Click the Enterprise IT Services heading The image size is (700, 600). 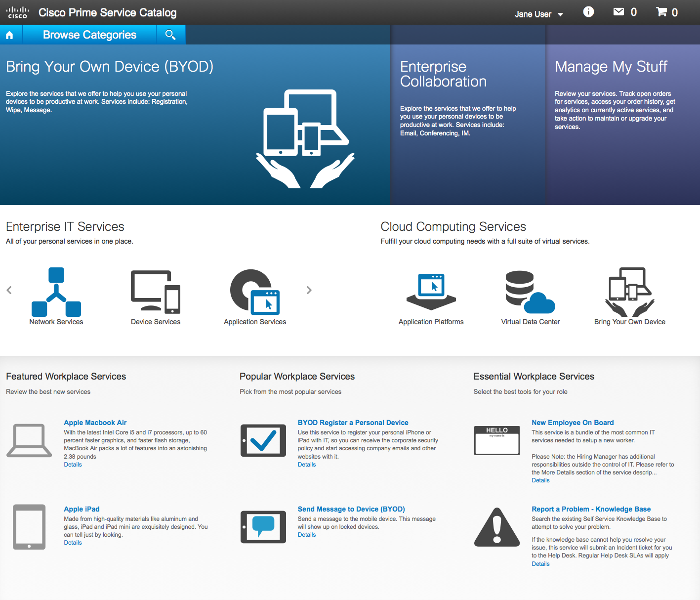(65, 226)
